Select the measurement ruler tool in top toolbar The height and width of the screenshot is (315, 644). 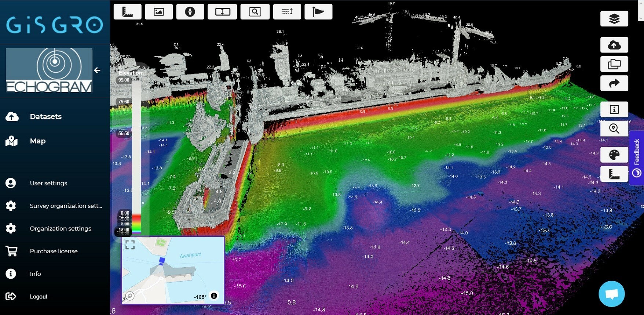(x=127, y=12)
